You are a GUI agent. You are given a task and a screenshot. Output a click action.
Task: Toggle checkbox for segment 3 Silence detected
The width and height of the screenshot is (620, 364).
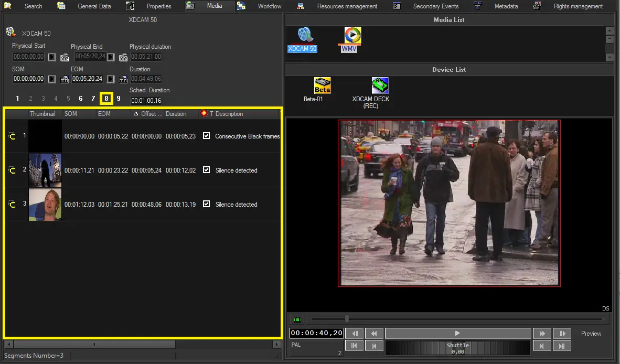point(206,204)
